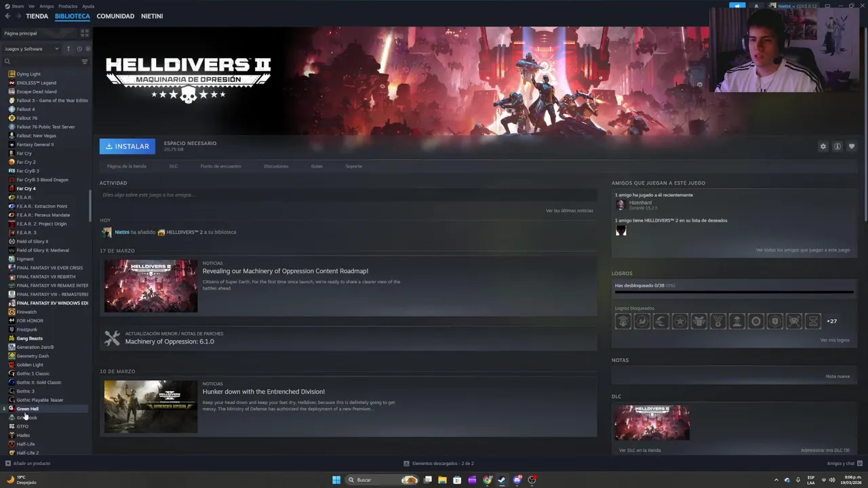Click the skull achievement icon

point(623,321)
